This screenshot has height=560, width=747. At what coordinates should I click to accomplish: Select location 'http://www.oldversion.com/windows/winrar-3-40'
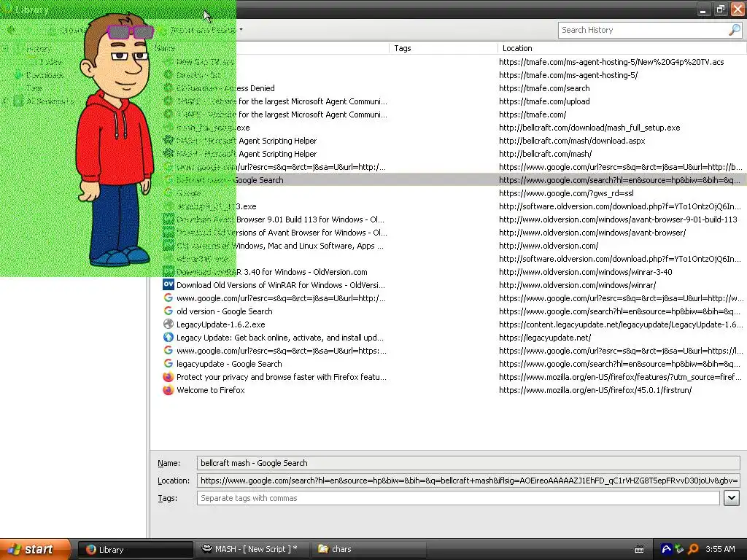tap(586, 272)
